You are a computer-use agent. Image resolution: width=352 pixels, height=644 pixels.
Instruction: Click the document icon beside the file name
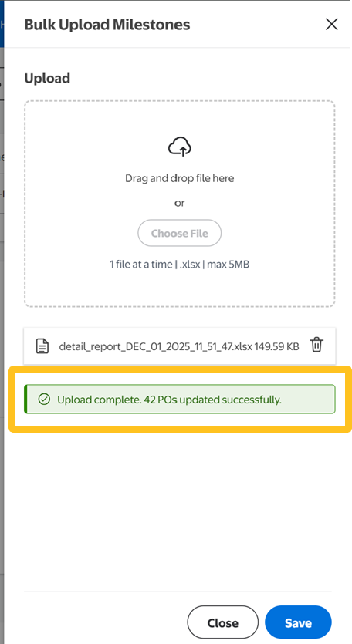pyautogui.click(x=42, y=346)
